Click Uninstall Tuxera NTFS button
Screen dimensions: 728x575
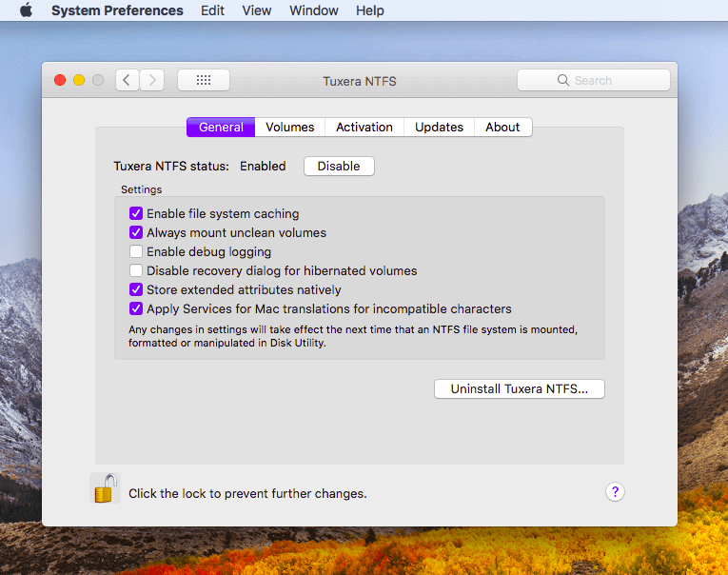tap(519, 389)
